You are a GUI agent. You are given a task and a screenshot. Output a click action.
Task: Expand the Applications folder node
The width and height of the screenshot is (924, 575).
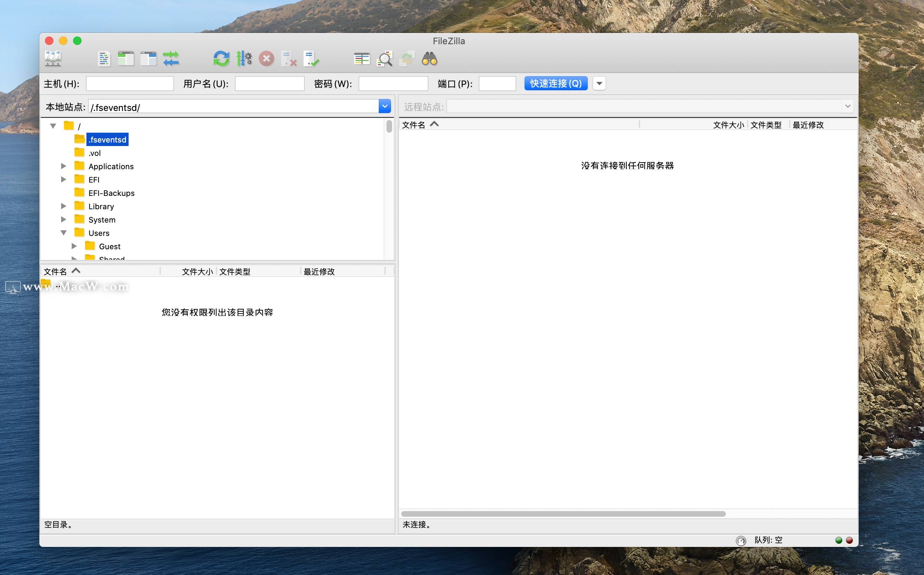click(64, 166)
